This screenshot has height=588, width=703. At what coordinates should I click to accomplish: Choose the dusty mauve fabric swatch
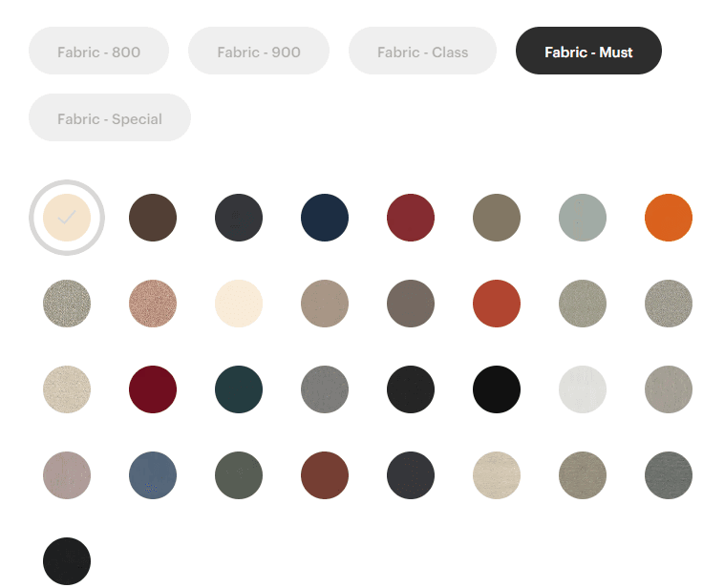tap(67, 475)
